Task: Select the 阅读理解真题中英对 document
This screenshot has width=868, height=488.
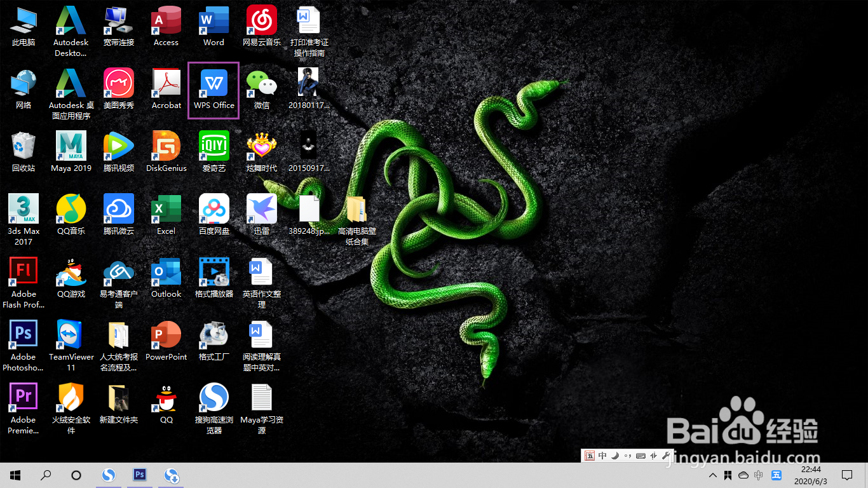Action: [x=262, y=346]
